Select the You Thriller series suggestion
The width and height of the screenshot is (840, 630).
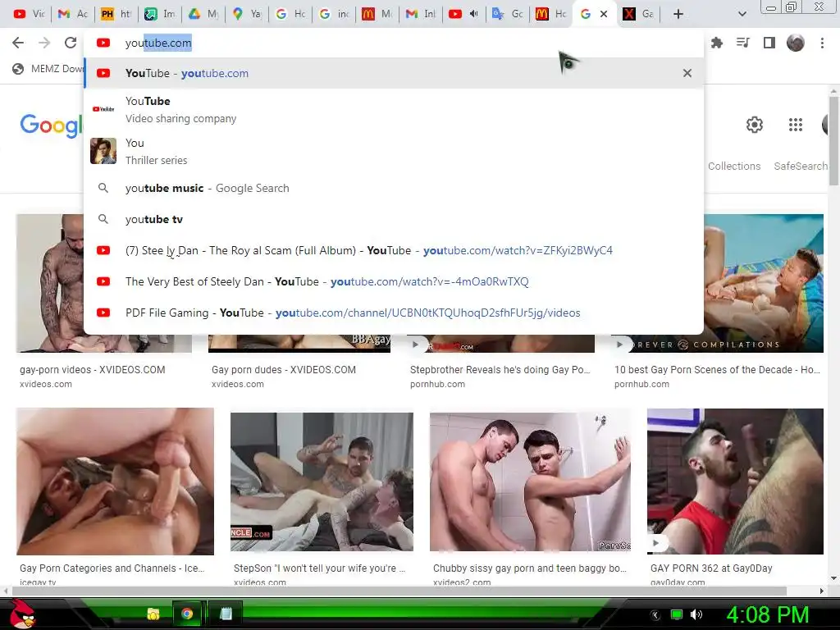pos(394,152)
